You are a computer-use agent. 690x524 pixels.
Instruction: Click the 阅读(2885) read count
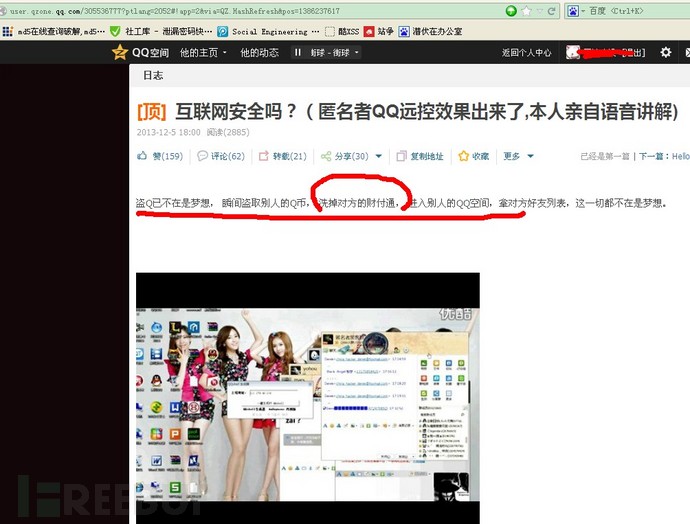click(x=228, y=132)
